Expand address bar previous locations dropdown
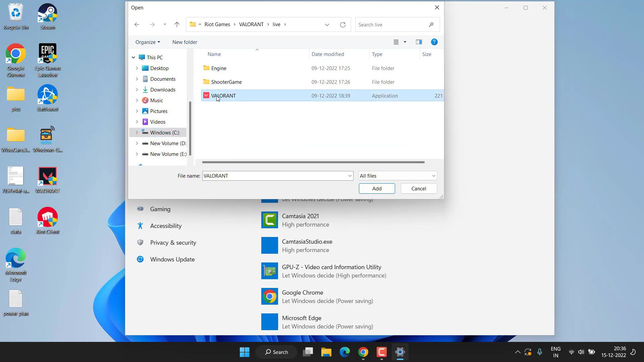The image size is (644, 362). (327, 24)
